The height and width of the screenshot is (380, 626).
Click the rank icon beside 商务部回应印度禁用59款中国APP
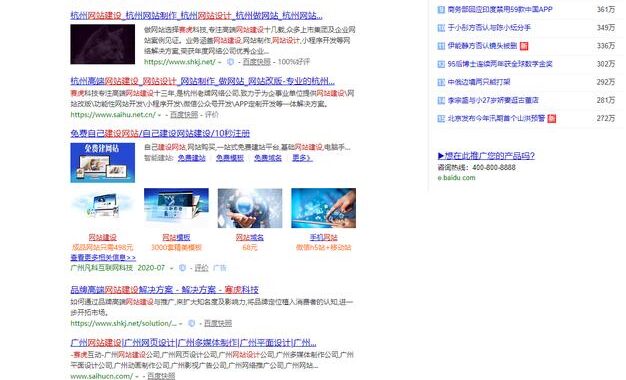[x=441, y=10]
